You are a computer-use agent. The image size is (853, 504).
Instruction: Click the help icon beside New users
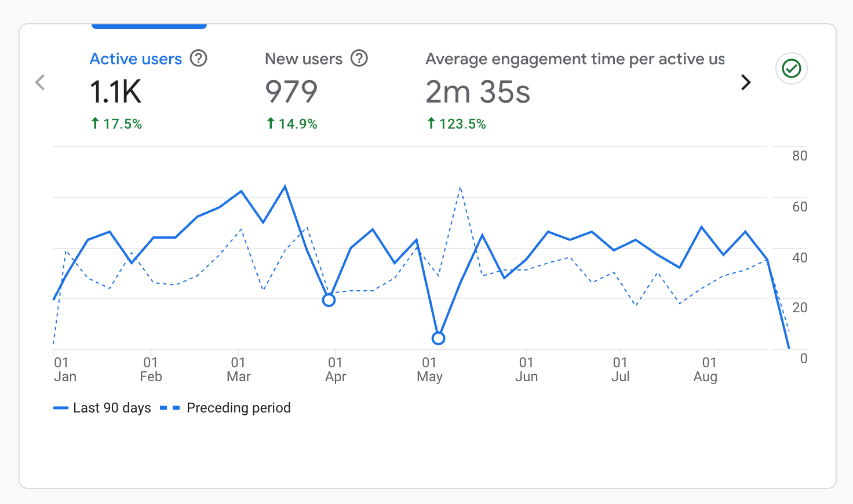359,59
